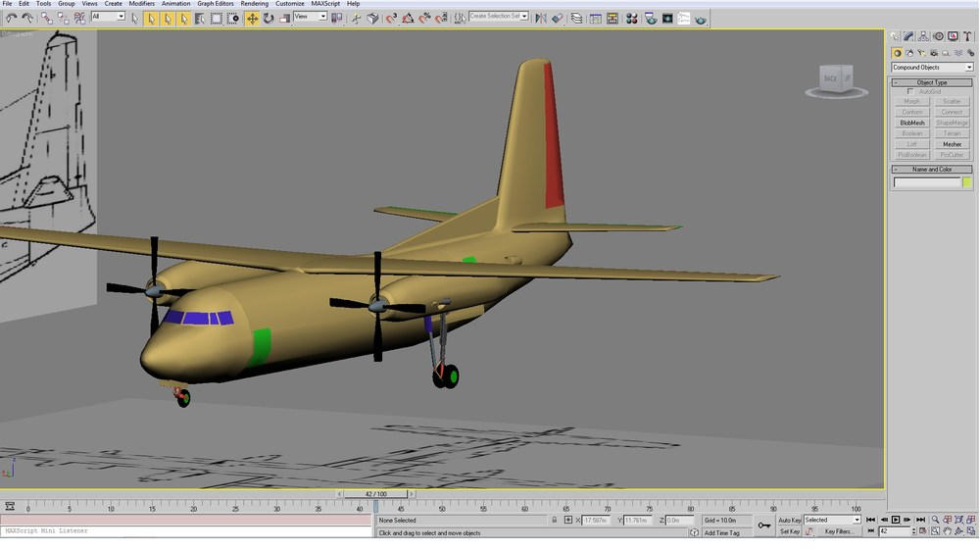
Task: Click the Pan View hand icon
Action: pos(948,531)
